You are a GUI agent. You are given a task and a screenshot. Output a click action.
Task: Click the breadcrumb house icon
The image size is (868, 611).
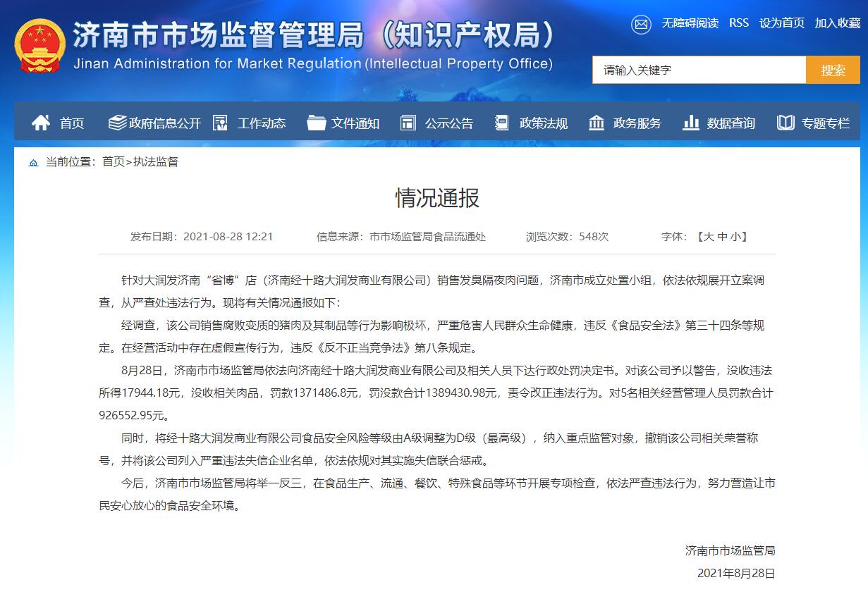[33, 163]
